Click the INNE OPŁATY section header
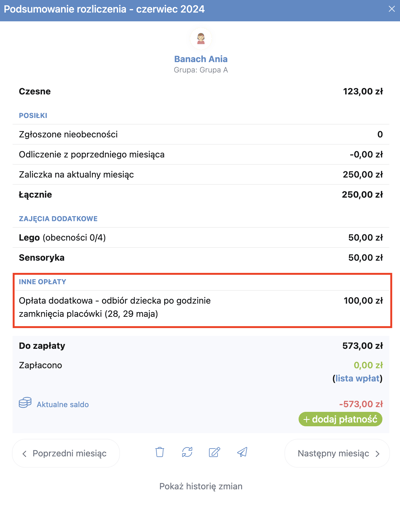 pyautogui.click(x=42, y=282)
